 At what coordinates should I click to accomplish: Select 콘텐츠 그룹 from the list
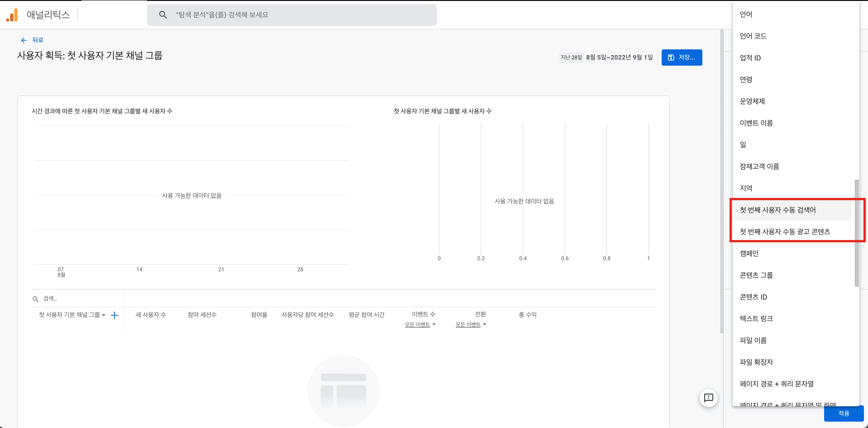coord(792,275)
